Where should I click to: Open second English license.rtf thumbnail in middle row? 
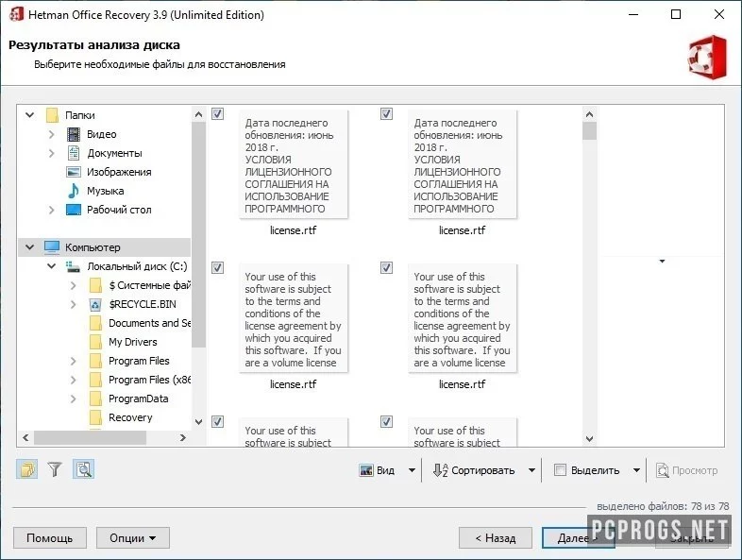pyautogui.click(x=463, y=318)
